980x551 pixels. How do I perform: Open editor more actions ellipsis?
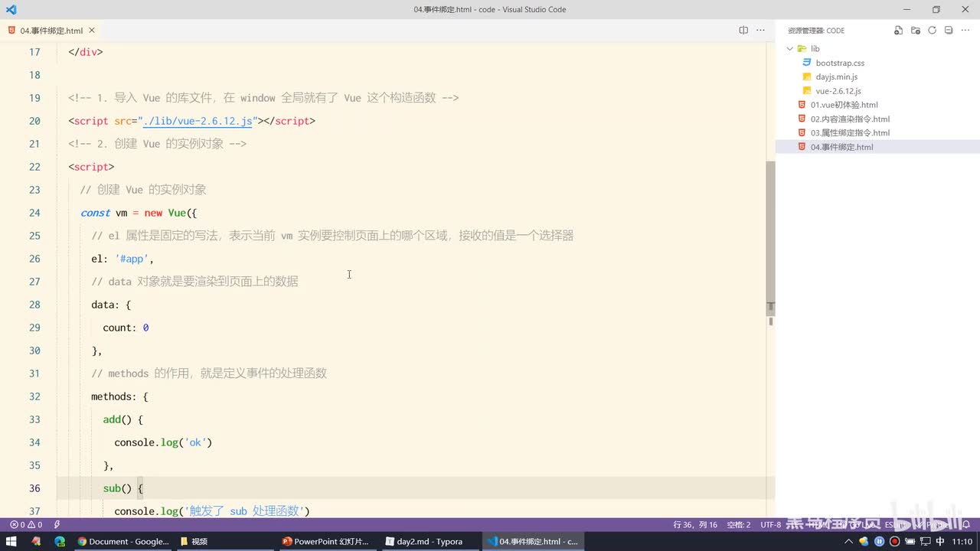pyautogui.click(x=760, y=31)
